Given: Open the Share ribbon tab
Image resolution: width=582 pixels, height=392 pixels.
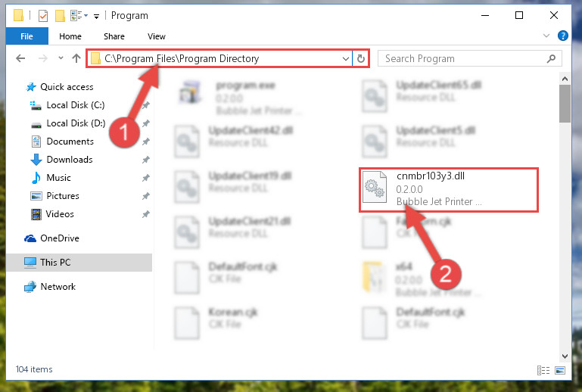Looking at the screenshot, I should tap(114, 36).
